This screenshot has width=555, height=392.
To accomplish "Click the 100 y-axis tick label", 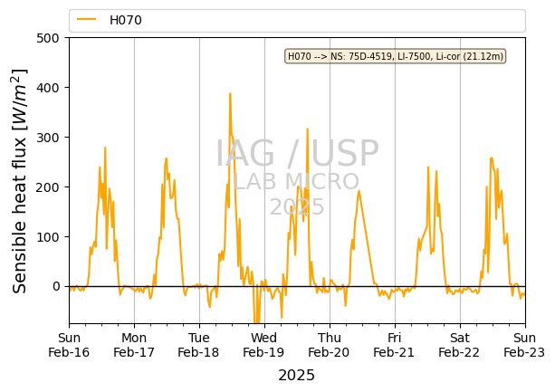I will pyautogui.click(x=48, y=237).
